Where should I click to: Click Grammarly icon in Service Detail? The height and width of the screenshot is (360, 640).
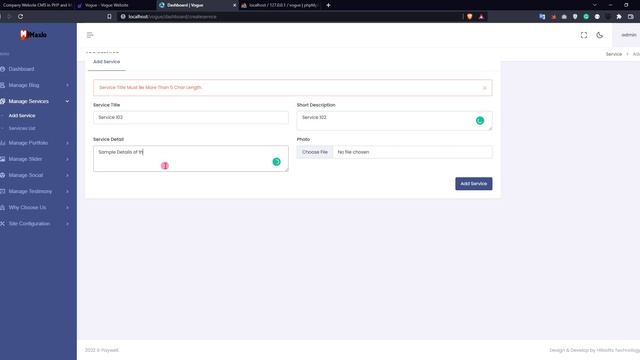[x=276, y=162]
